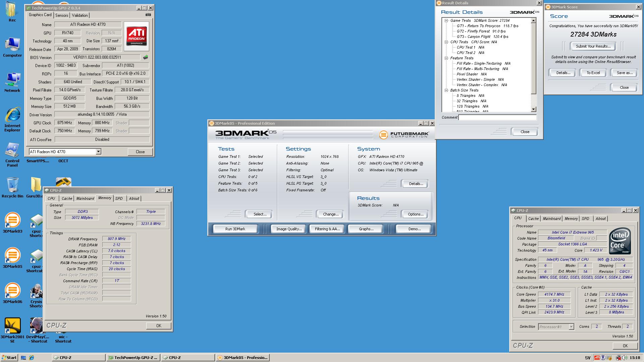Click the Result Details scrollbar up arrow
This screenshot has height=362, width=644.
[534, 21]
